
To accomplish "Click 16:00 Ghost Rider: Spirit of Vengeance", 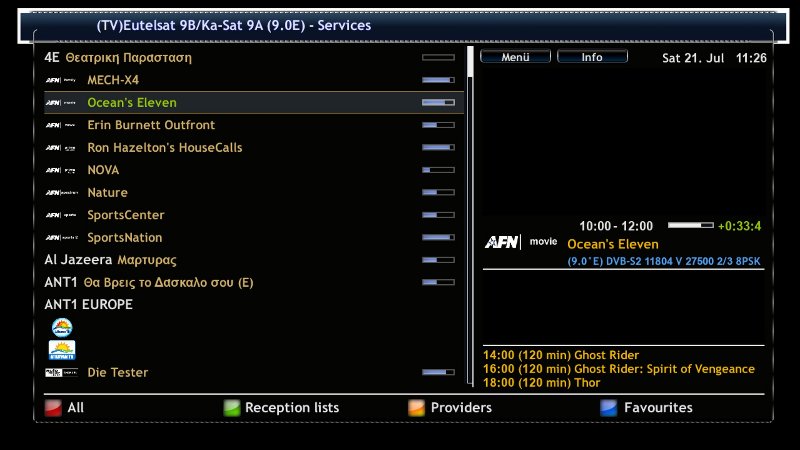I will pos(618,369).
